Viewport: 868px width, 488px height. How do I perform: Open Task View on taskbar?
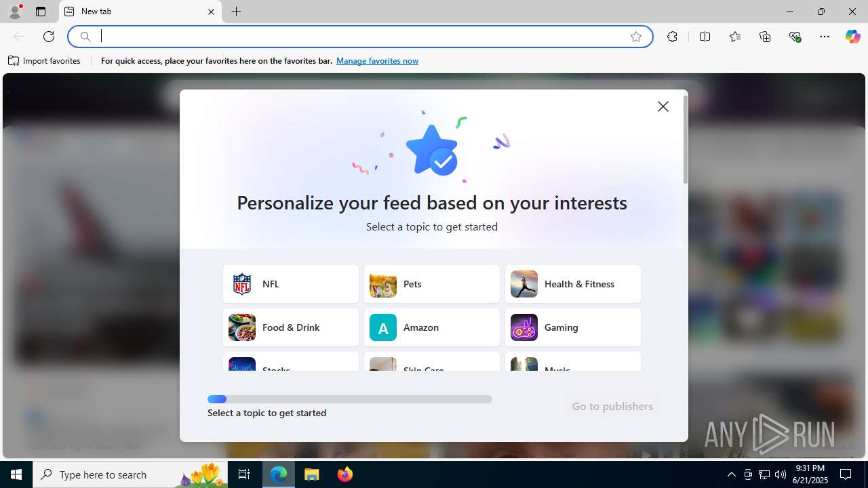[244, 474]
